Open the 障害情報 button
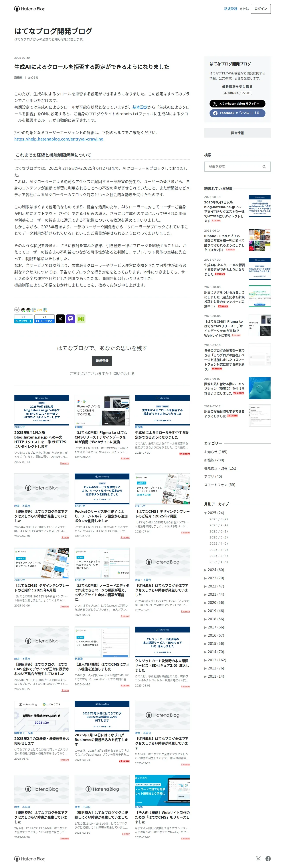 (237, 133)
